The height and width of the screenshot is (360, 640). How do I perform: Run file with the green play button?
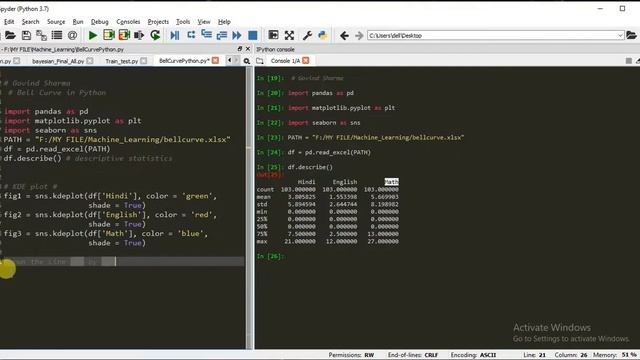click(x=93, y=36)
